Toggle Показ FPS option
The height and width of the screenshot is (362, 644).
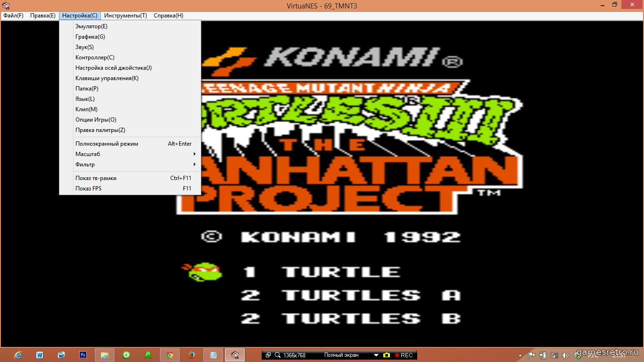pyautogui.click(x=130, y=189)
